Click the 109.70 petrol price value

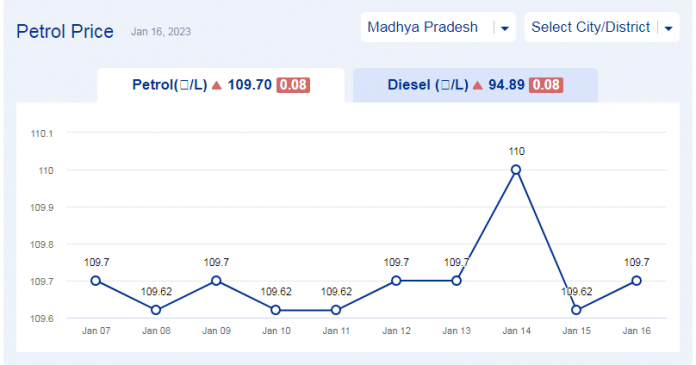249,85
